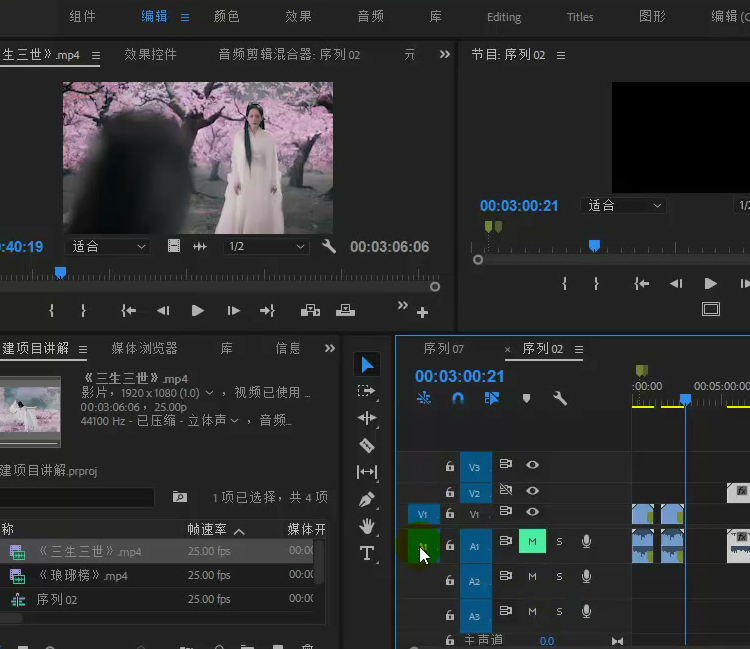The width and height of the screenshot is (750, 649).
Task: Select 序列 02 item in project list
Action: [x=56, y=599]
